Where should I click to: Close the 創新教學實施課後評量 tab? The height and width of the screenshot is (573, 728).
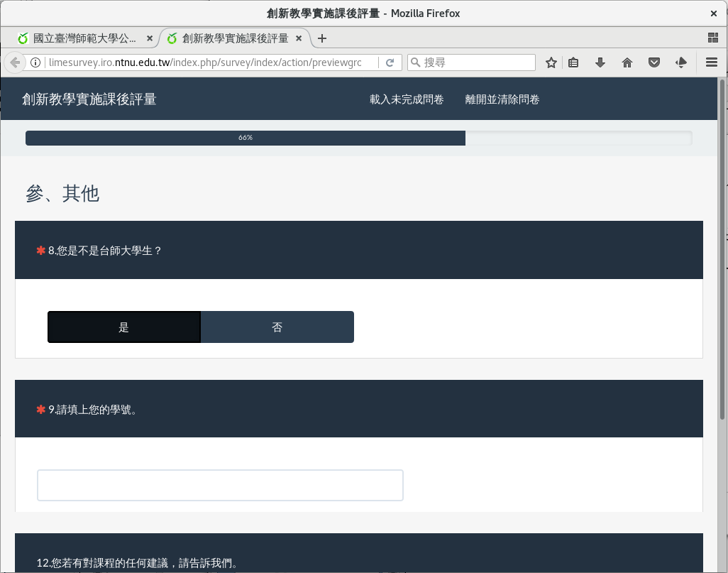click(299, 38)
